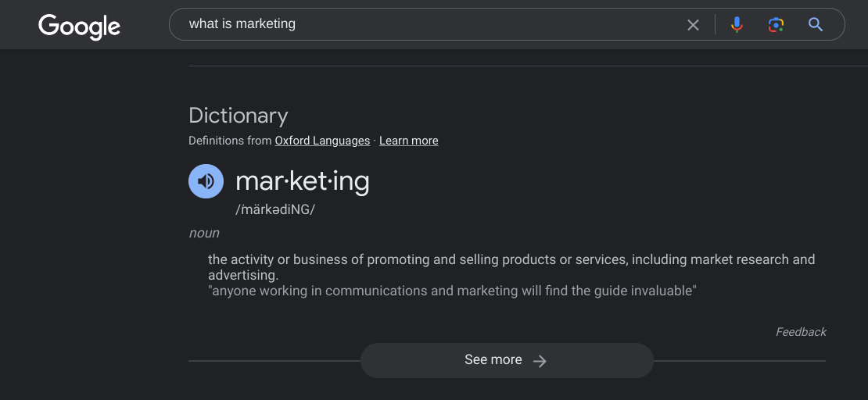Play the pronunciation speaker for marketing

[x=206, y=181]
